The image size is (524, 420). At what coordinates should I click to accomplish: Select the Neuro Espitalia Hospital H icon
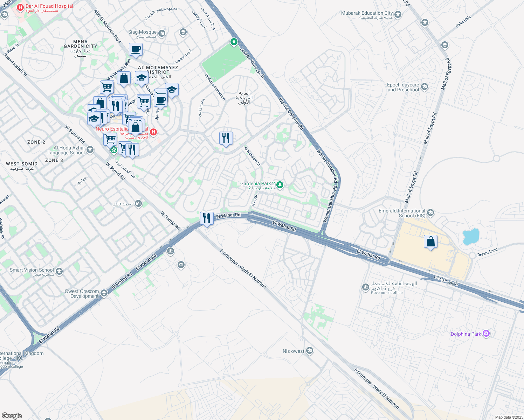tap(153, 132)
